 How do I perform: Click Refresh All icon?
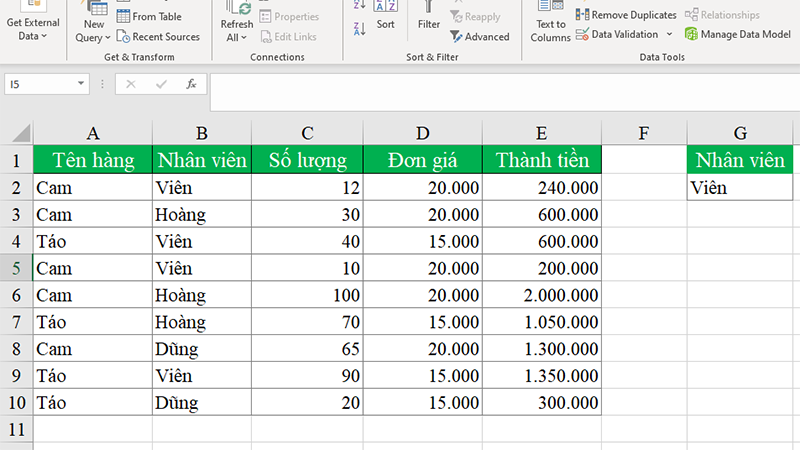[x=237, y=8]
